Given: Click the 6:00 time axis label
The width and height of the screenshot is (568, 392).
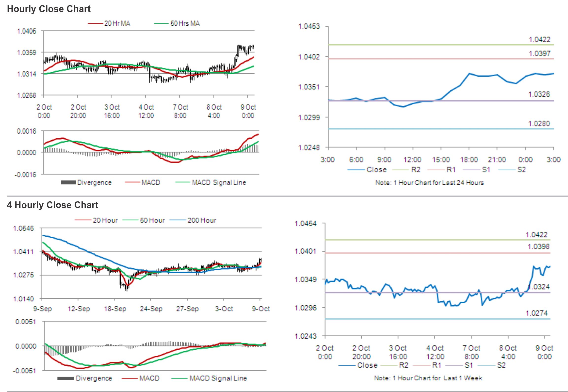Looking at the screenshot, I should pyautogui.click(x=356, y=160).
